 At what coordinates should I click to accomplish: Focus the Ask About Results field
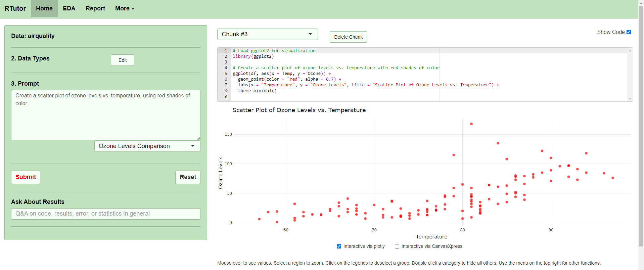point(105,214)
